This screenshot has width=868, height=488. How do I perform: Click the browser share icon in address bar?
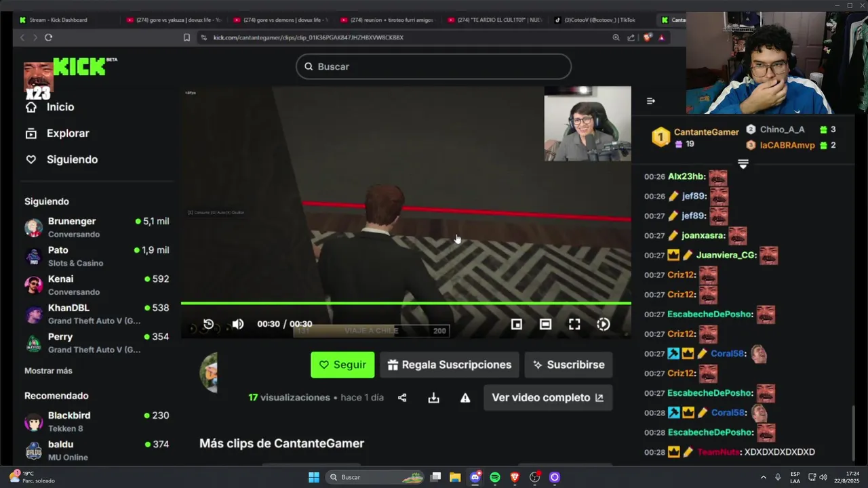pos(631,37)
